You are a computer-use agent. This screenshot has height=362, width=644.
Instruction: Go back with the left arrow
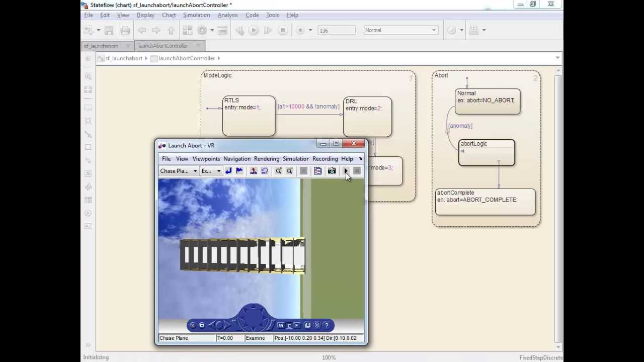[142, 30]
